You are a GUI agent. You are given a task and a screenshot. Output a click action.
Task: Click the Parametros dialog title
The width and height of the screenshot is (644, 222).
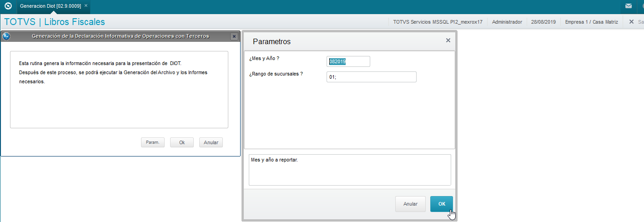click(272, 41)
